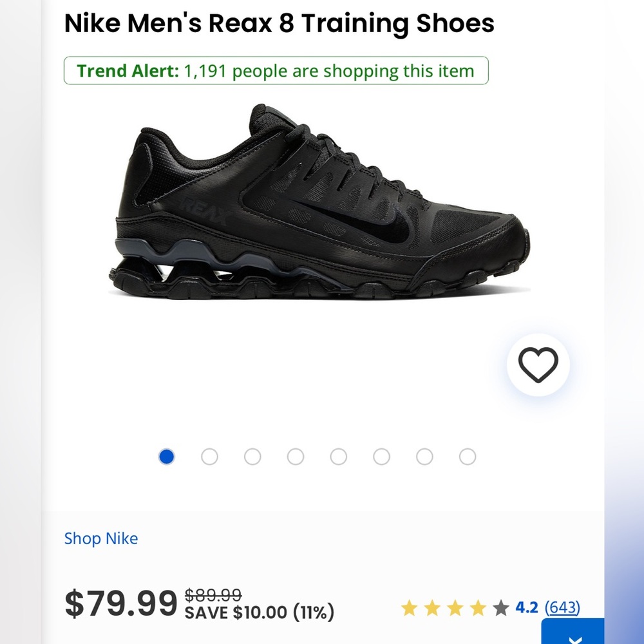This screenshot has width=644, height=644.
Task: Select the first yellow rating star
Action: 410,606
